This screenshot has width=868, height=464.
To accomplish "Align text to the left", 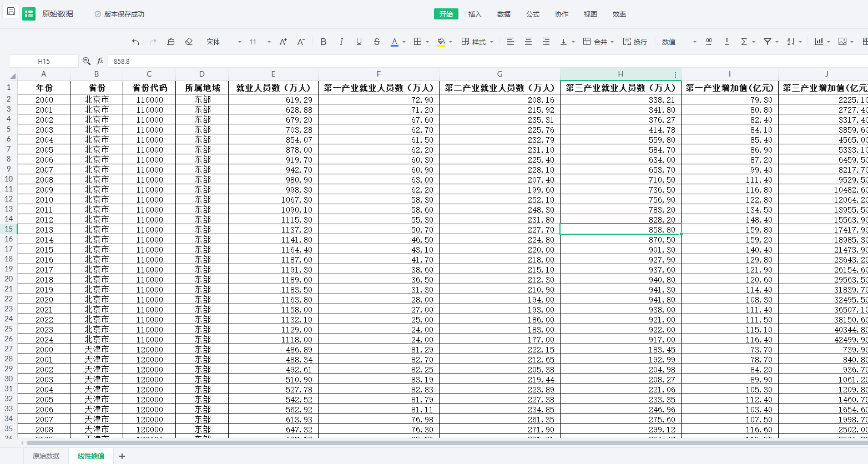I will click(511, 42).
